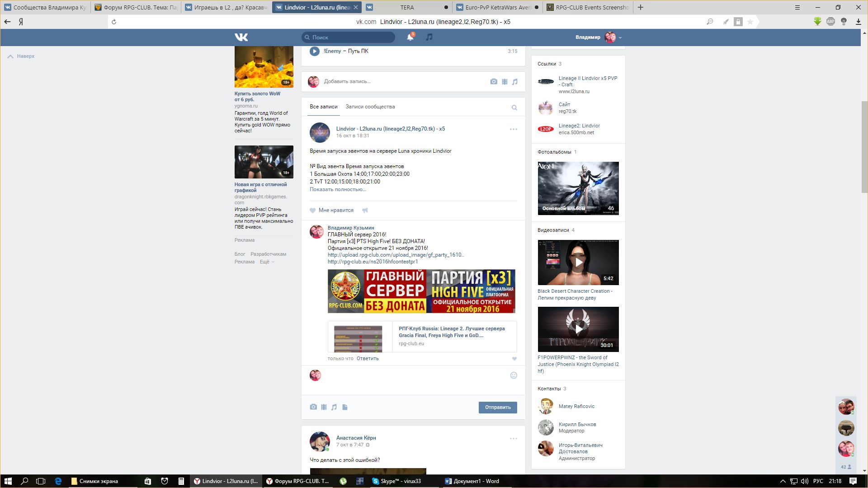
Task: Play the !Enemy – Путь ПК track
Action: (314, 51)
